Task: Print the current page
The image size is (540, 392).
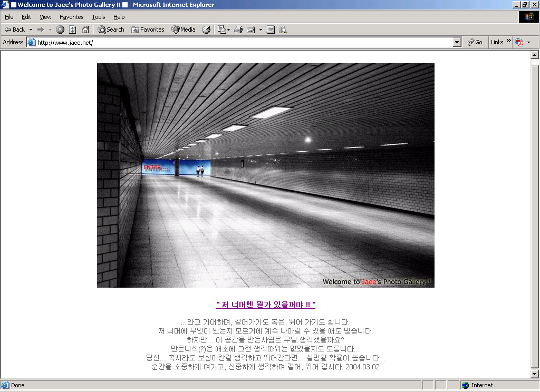Action: [238, 30]
